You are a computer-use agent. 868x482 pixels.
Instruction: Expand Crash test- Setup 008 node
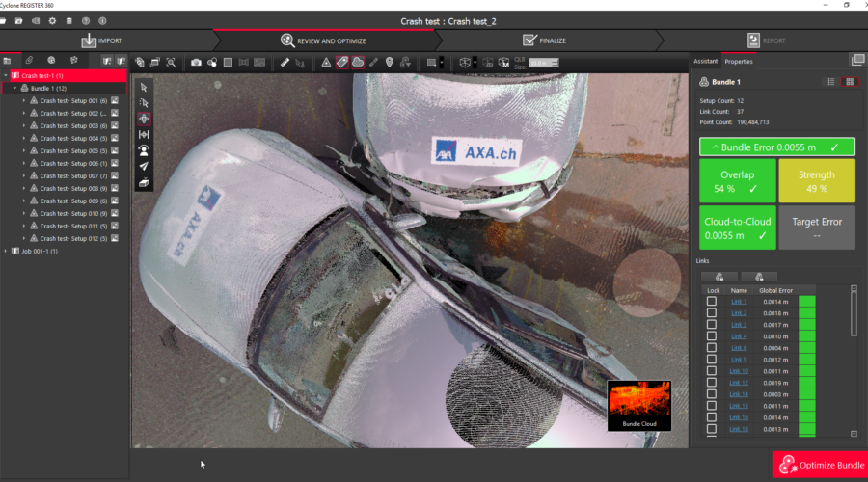(x=24, y=188)
